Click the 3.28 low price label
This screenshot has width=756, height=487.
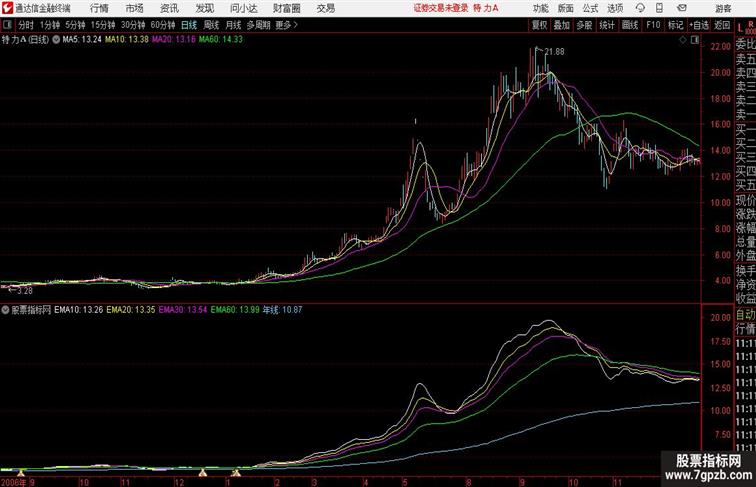pyautogui.click(x=25, y=291)
